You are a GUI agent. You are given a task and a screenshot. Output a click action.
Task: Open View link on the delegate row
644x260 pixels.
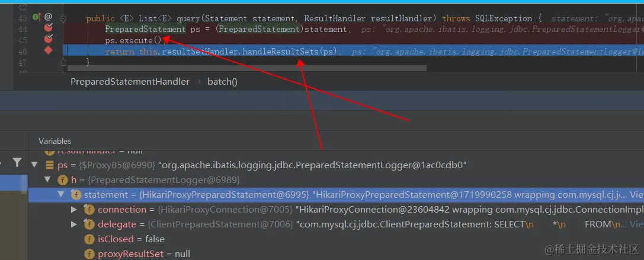tap(636, 224)
